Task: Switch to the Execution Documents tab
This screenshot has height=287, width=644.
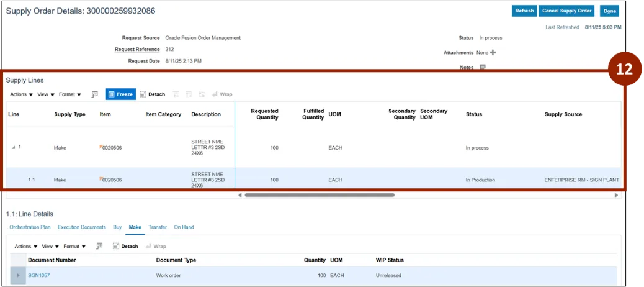Action: click(82, 227)
